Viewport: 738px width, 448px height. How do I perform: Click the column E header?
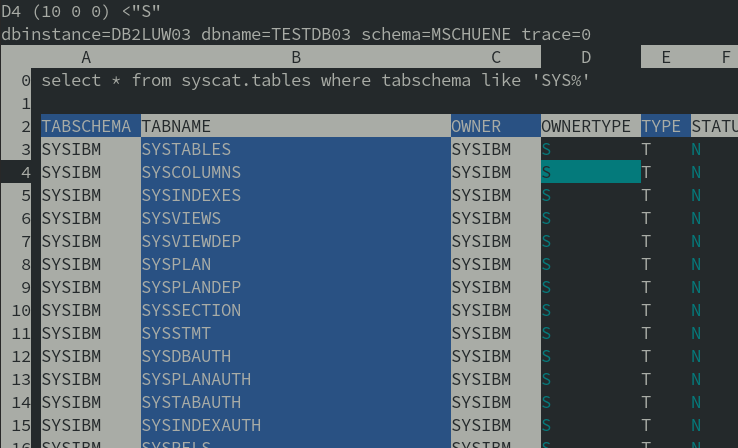point(666,58)
